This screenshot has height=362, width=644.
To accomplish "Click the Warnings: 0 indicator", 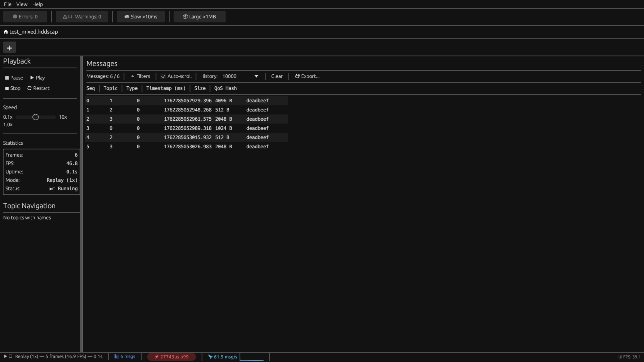I will pyautogui.click(x=82, y=17).
